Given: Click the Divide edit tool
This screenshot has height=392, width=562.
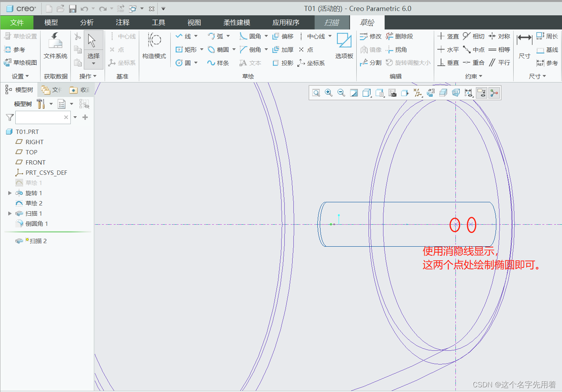Looking at the screenshot, I should coord(370,63).
